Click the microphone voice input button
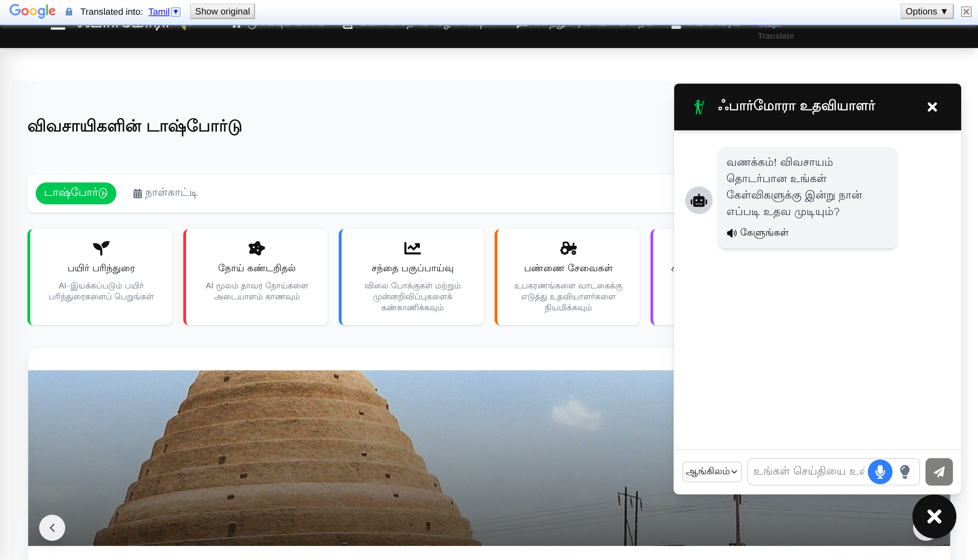Screen dimensions: 978x560 click(x=880, y=472)
